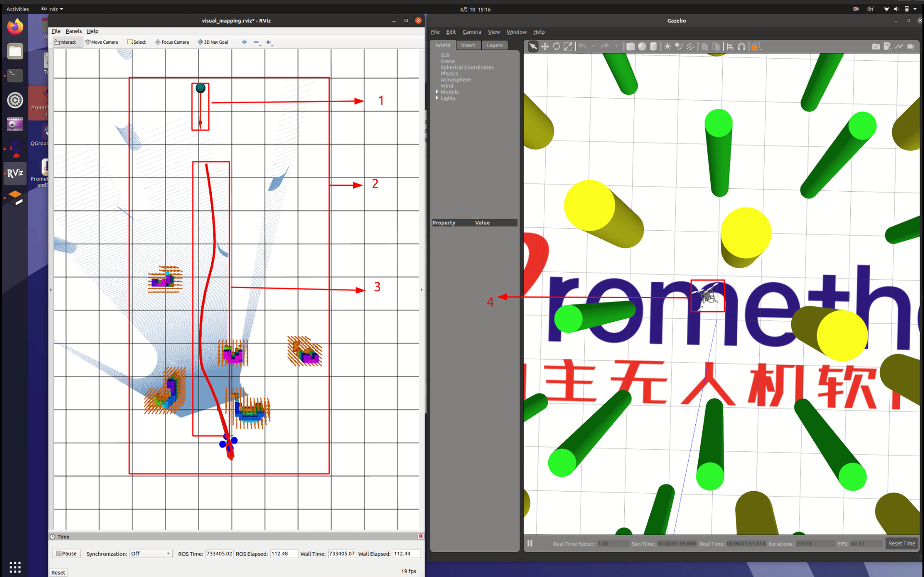Select Atmosphere in the world tree
This screenshot has height=577, width=924.
point(455,79)
